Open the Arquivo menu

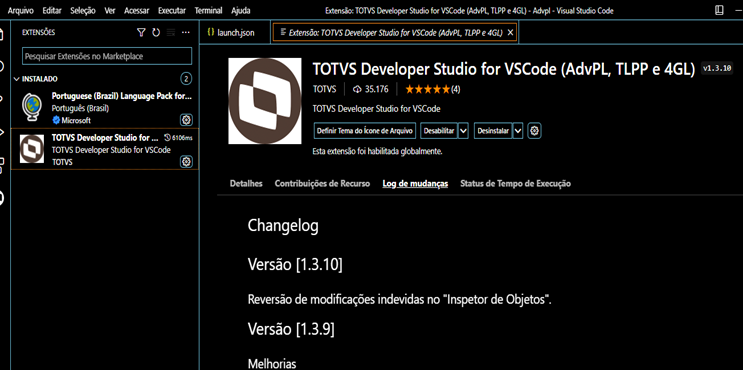pyautogui.click(x=21, y=10)
